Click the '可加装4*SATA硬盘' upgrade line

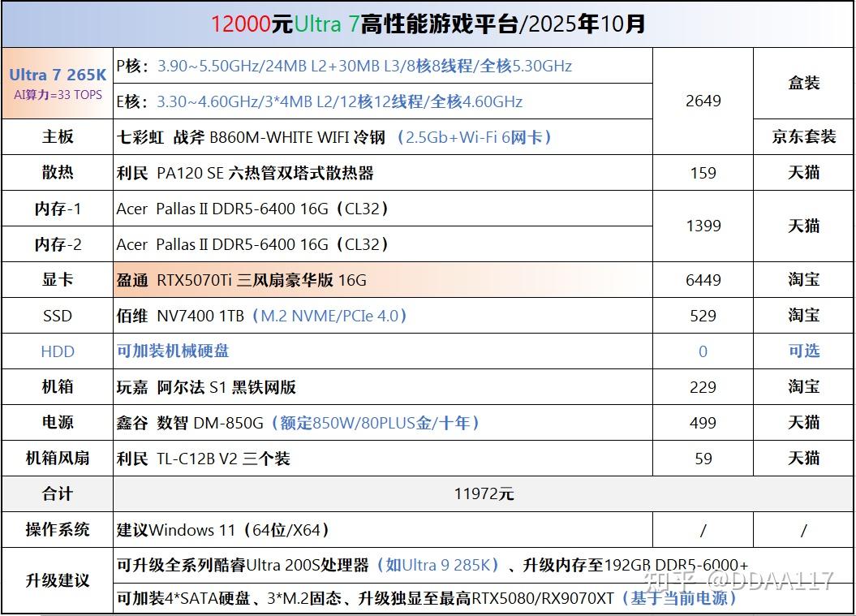(426, 598)
